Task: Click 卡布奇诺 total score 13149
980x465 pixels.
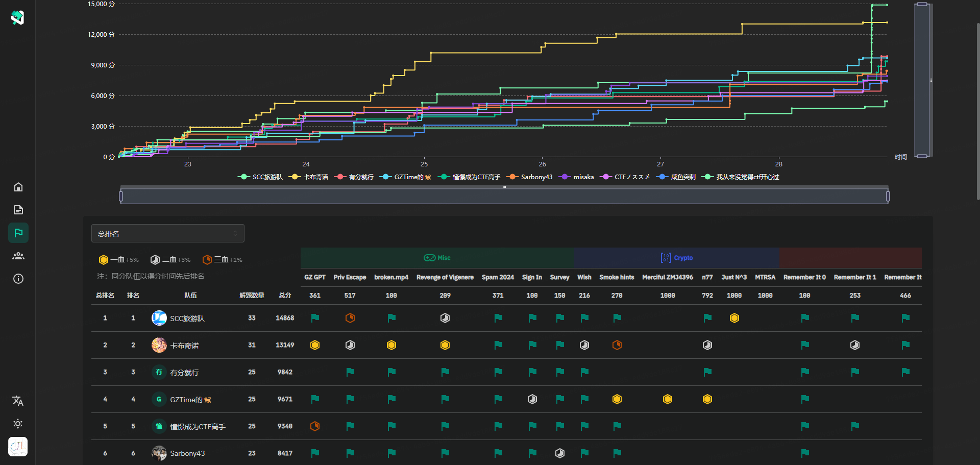Action: [285, 345]
